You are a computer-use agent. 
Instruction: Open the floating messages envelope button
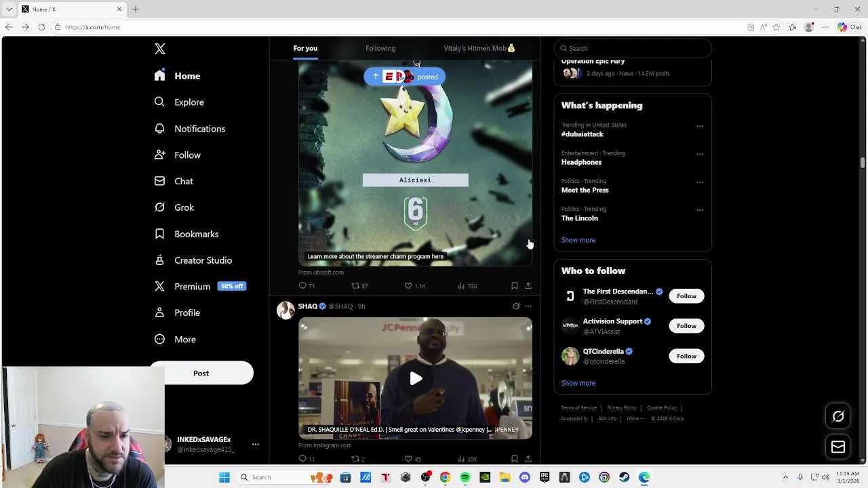[838, 447]
